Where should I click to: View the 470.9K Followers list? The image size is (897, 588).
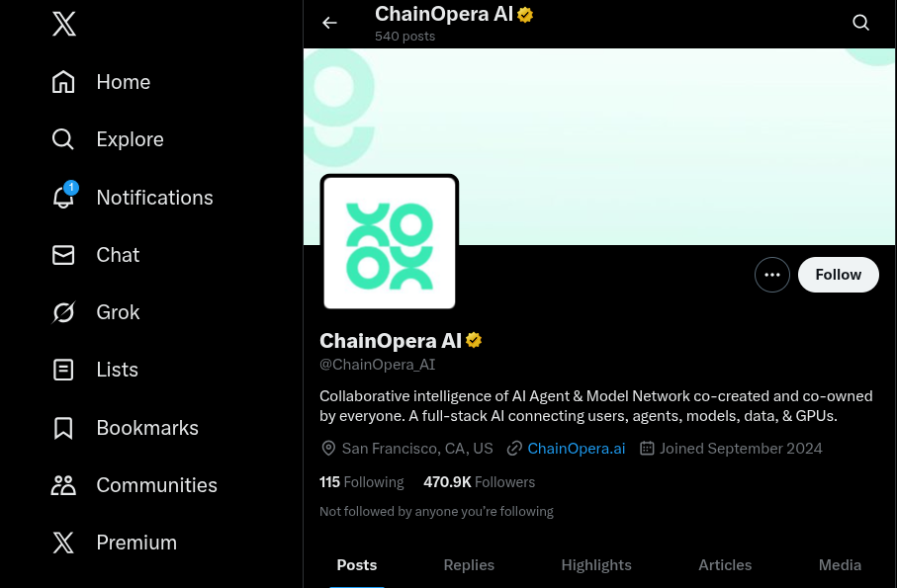coord(480,482)
